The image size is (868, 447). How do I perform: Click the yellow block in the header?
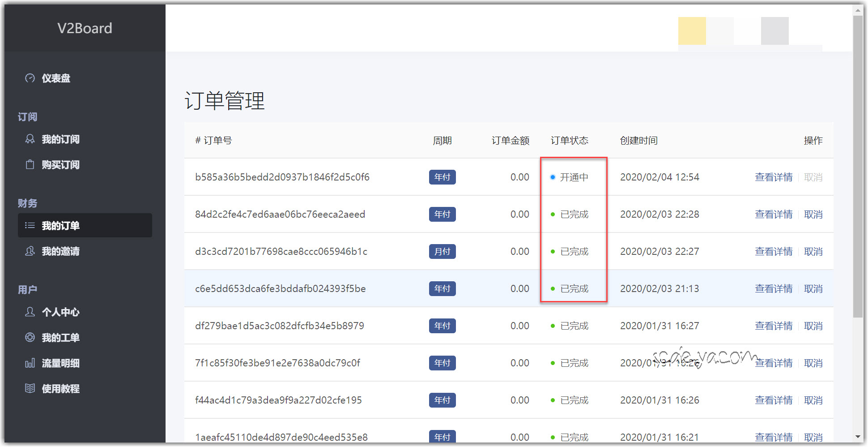[692, 31]
